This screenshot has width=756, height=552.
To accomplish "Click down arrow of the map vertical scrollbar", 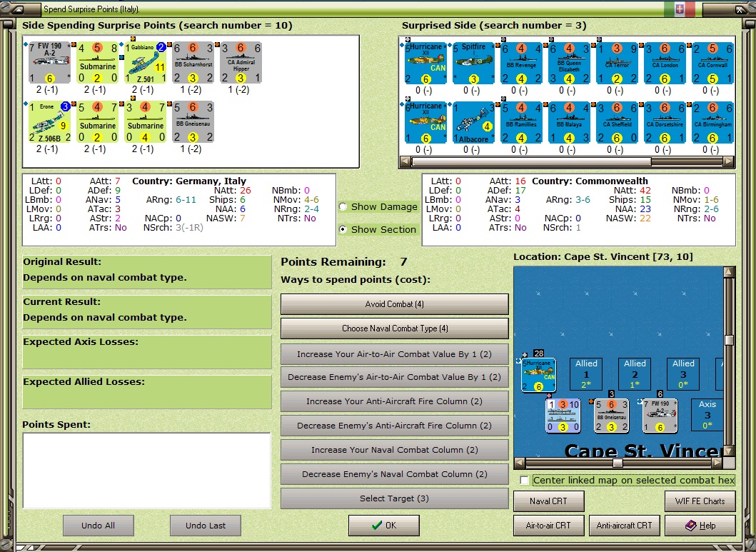I will (x=729, y=451).
